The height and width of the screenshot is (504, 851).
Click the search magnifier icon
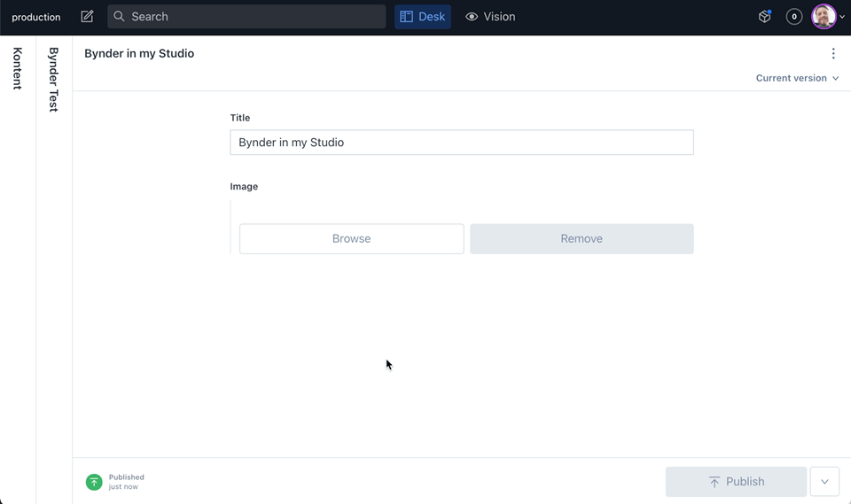point(119,16)
